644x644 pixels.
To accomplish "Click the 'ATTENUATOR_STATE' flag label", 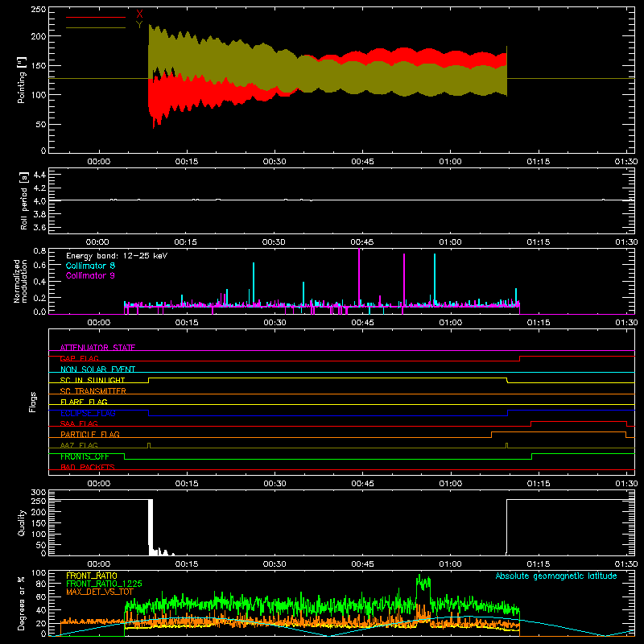I will (97, 348).
